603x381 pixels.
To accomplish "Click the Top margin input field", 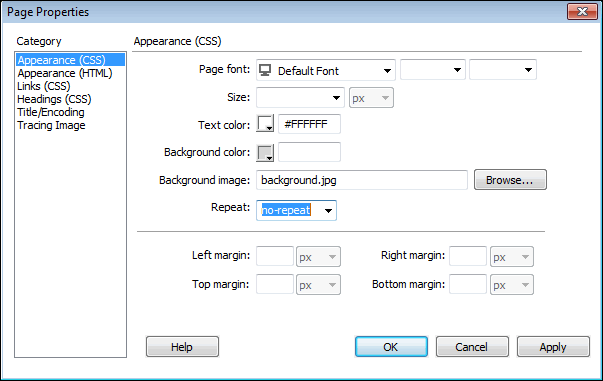I will (x=275, y=285).
